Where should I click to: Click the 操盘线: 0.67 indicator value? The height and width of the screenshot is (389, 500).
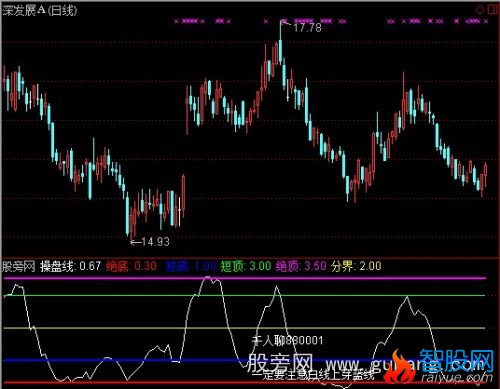[70, 266]
